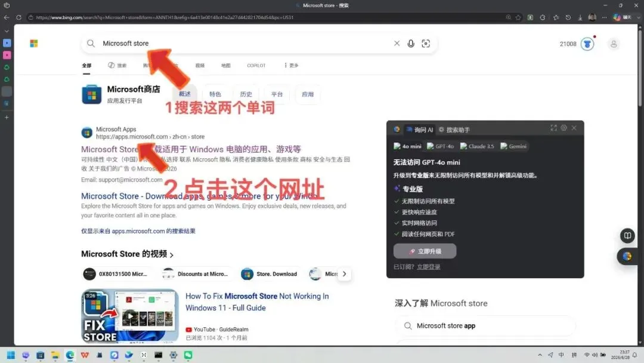
Task: Open Windows Start button on taskbar
Action: 11,355
